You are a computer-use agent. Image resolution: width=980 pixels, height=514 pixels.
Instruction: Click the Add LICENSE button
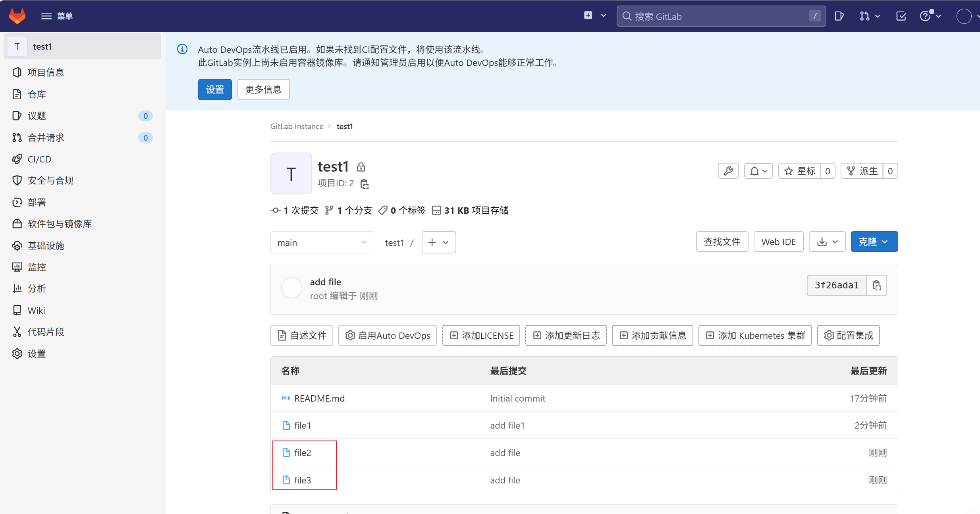tap(481, 336)
